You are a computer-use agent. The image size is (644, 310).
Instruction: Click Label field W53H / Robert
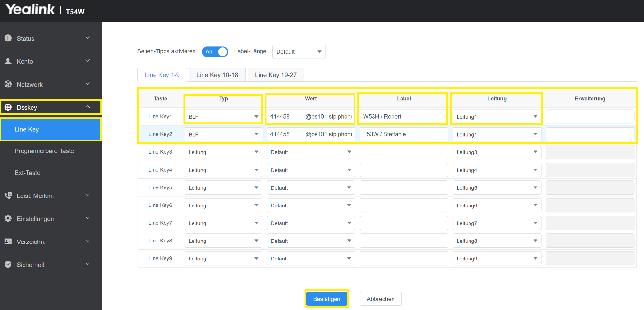pos(403,116)
